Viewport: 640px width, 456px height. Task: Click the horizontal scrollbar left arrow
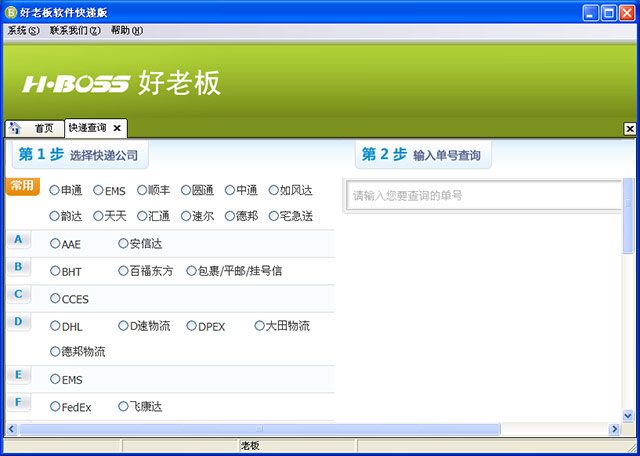[11, 429]
